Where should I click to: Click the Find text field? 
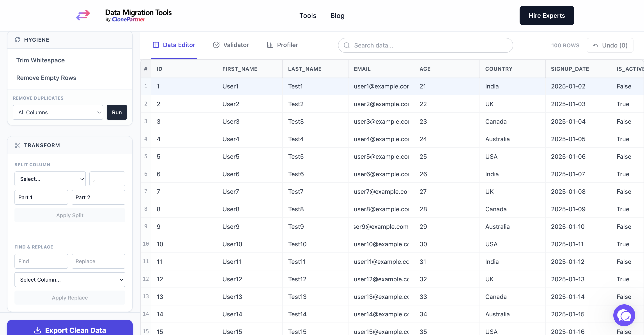pyautogui.click(x=41, y=261)
